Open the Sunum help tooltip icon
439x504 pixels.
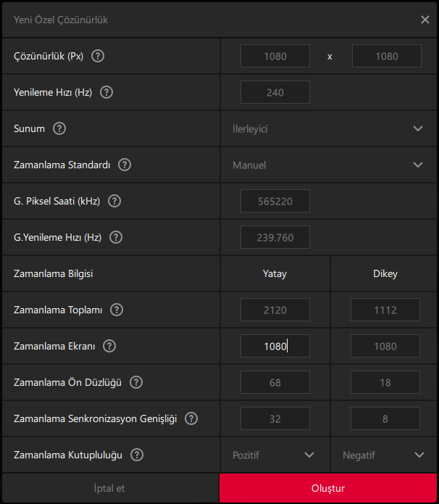(x=59, y=128)
